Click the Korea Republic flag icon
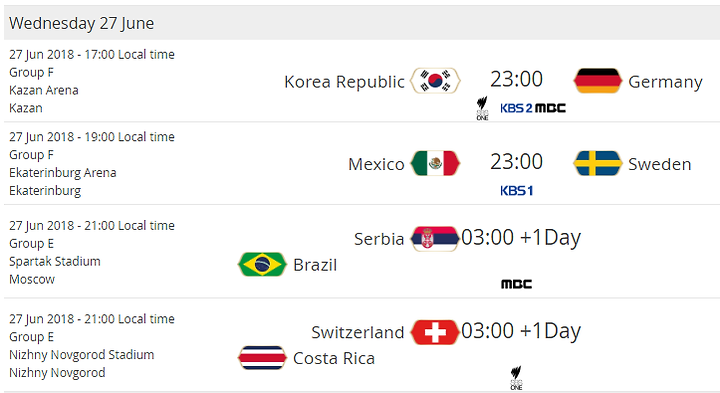This screenshot has width=720, height=393. [435, 81]
